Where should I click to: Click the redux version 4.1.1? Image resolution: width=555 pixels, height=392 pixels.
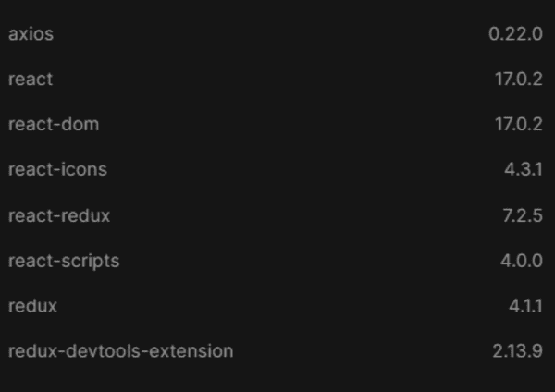coord(525,306)
